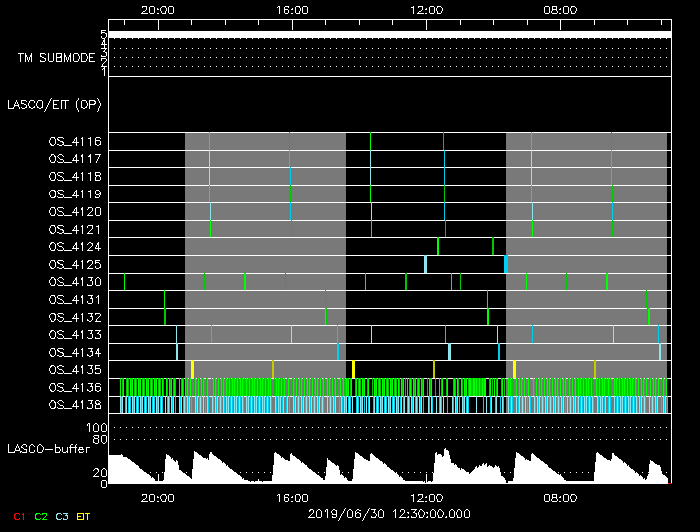Click the green C2 legend entry

point(41,517)
